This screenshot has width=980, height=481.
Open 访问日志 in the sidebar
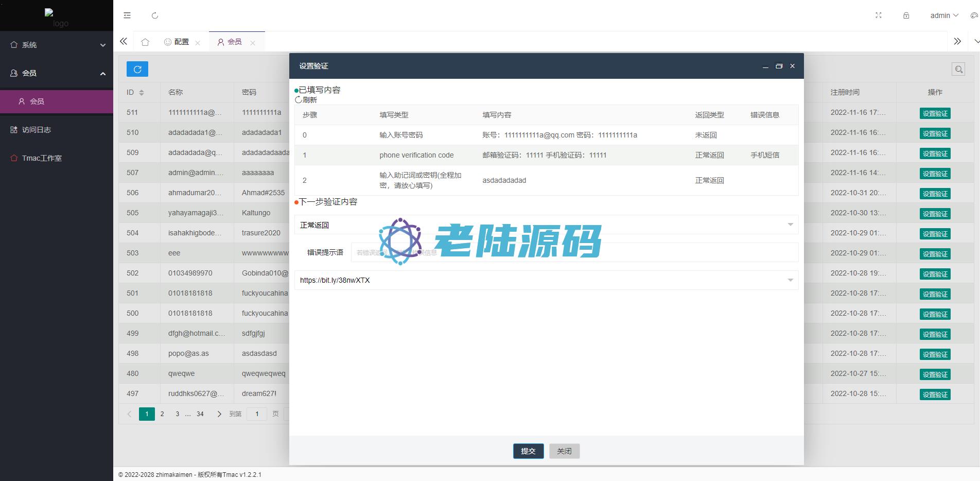click(36, 130)
